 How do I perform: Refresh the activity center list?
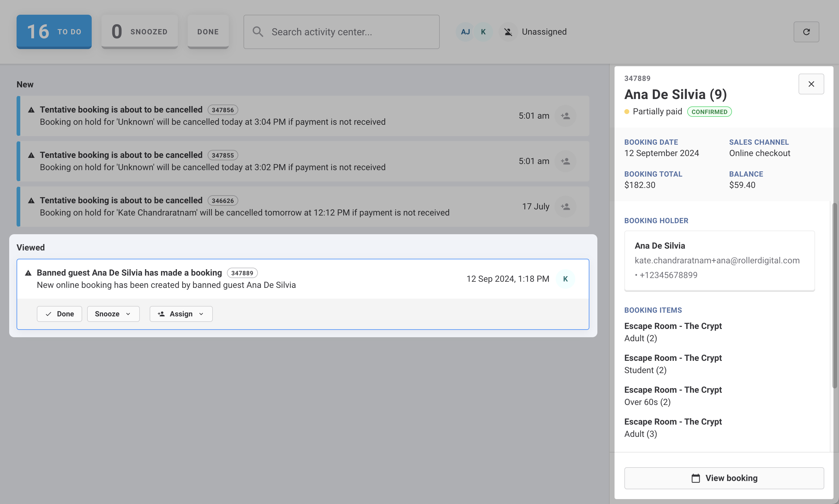click(x=806, y=32)
